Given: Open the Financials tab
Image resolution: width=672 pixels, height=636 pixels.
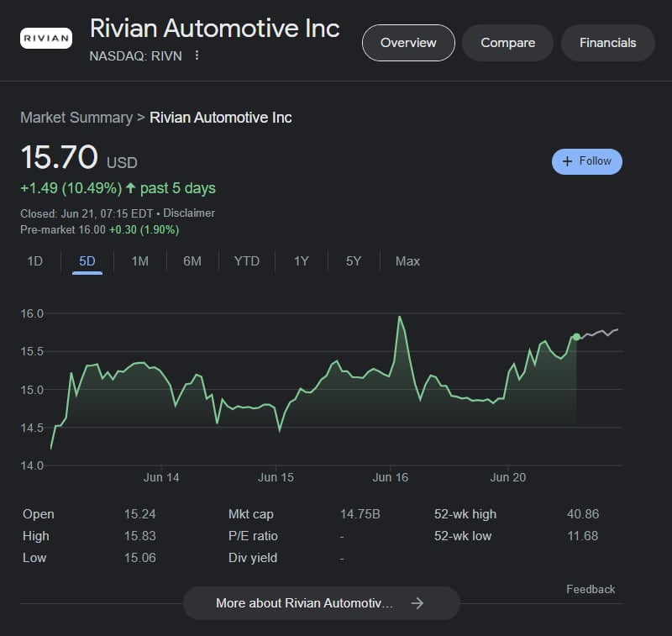Looking at the screenshot, I should [607, 43].
